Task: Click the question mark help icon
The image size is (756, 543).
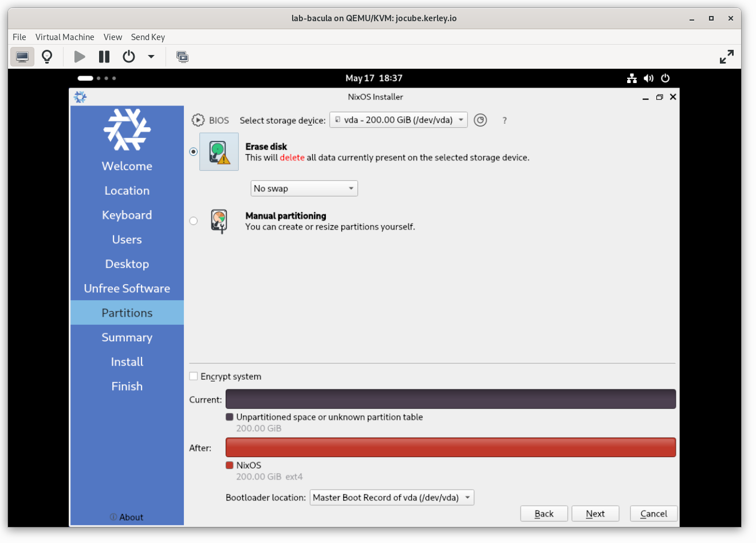Action: [505, 120]
